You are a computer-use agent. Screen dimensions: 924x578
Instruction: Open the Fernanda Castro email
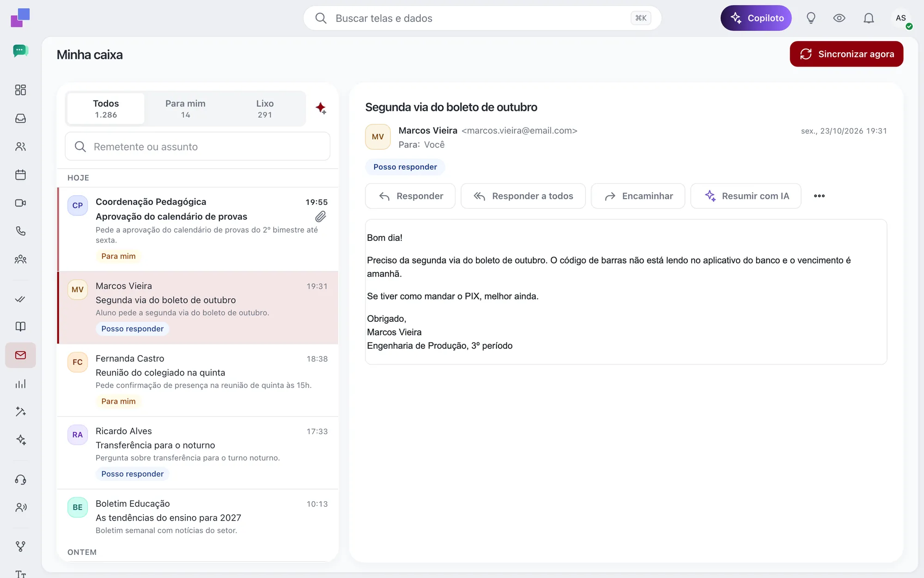tap(198, 380)
